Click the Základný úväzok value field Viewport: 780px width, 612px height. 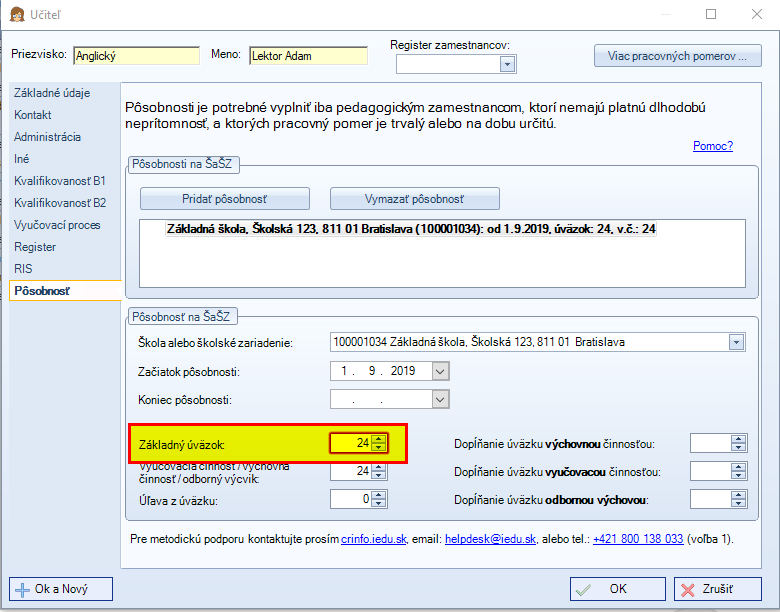pyautogui.click(x=351, y=443)
